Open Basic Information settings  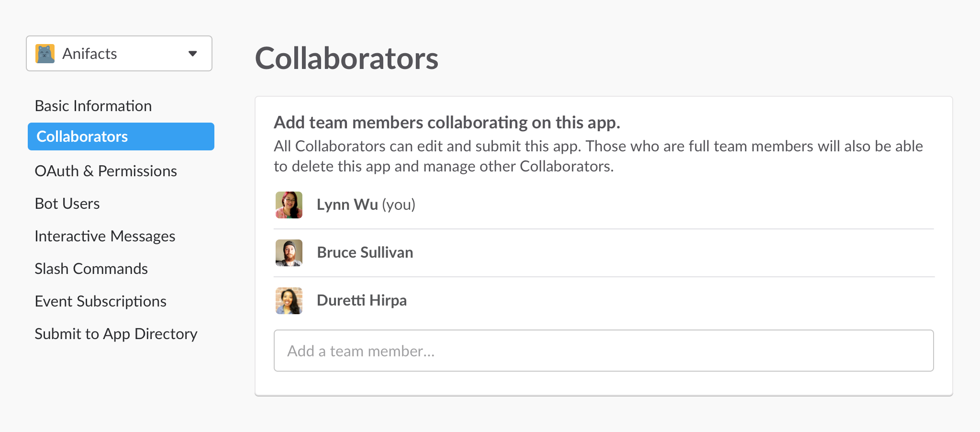tap(93, 106)
